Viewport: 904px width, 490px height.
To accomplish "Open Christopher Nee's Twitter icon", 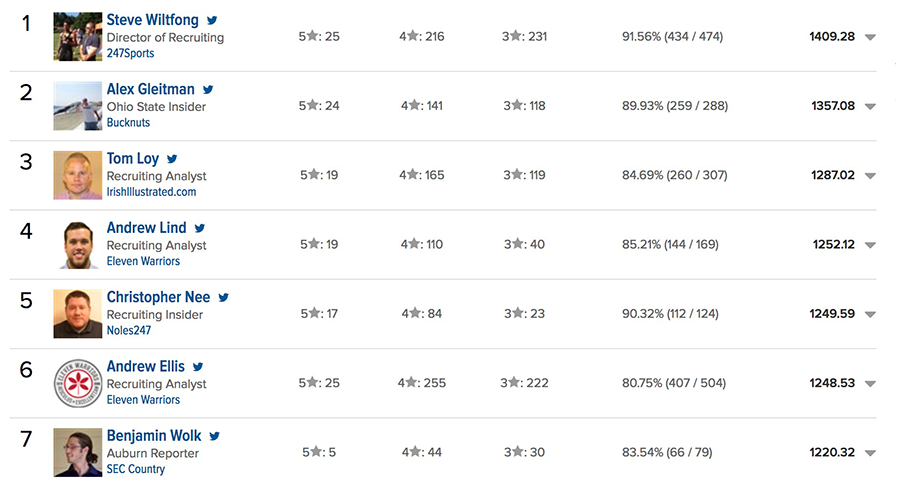I will [x=224, y=297].
